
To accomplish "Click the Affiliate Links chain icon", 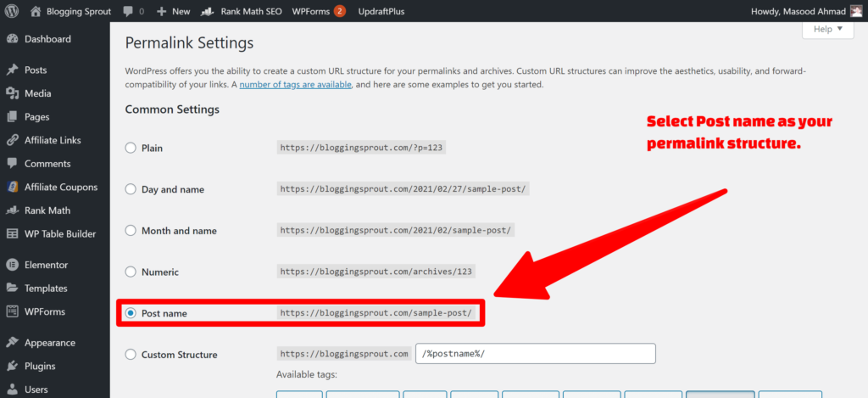I will click(x=12, y=140).
